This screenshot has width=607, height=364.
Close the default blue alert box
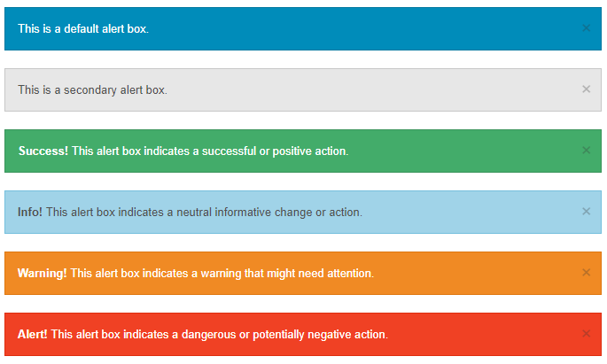(586, 28)
